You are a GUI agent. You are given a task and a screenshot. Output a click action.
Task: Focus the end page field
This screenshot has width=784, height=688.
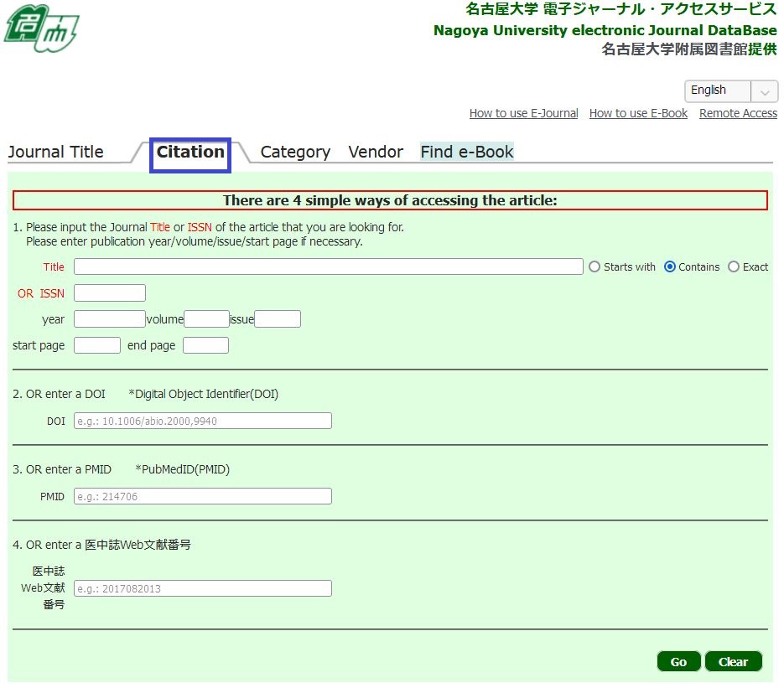(x=205, y=345)
